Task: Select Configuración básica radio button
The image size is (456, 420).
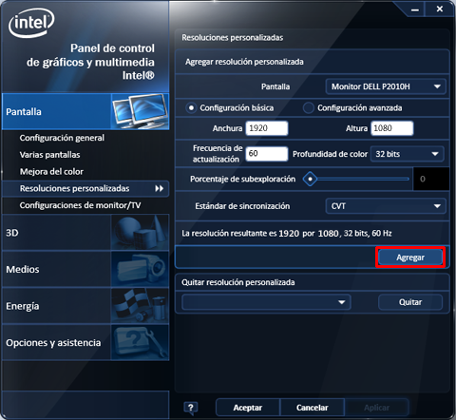Action: (191, 108)
